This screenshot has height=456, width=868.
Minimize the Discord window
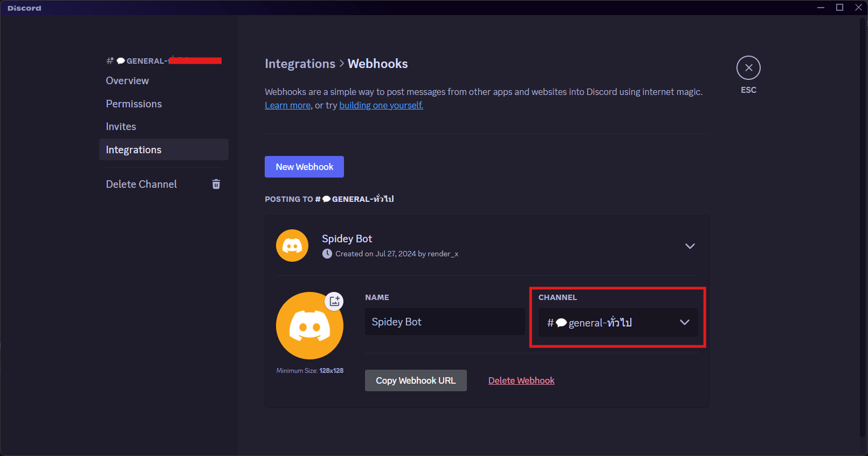tap(821, 8)
